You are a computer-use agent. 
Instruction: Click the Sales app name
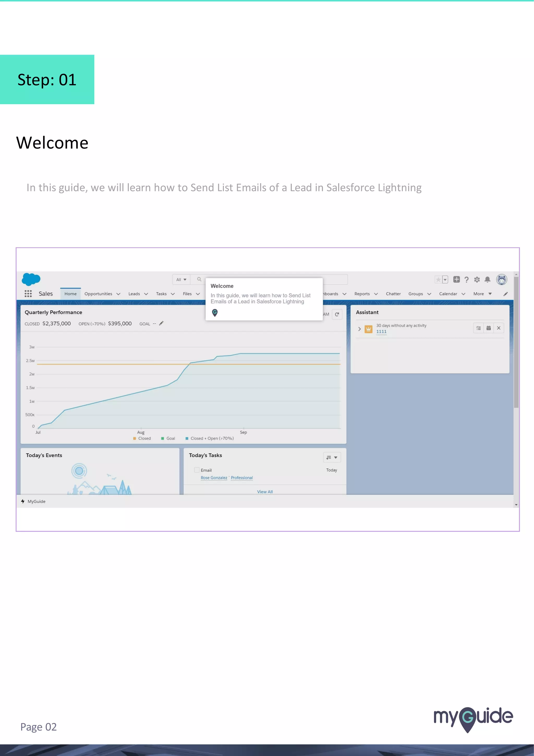point(46,294)
